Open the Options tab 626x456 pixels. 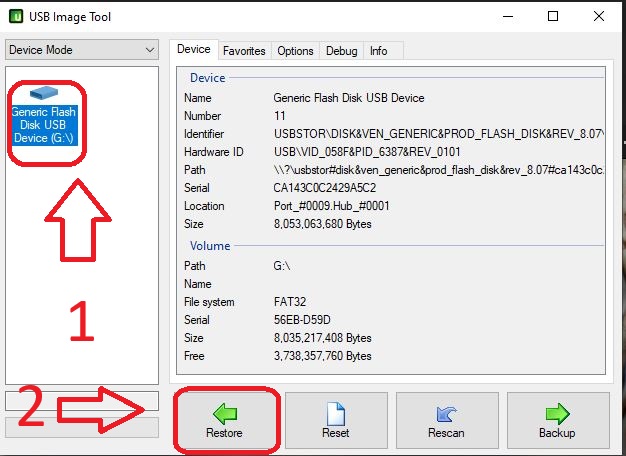point(295,51)
